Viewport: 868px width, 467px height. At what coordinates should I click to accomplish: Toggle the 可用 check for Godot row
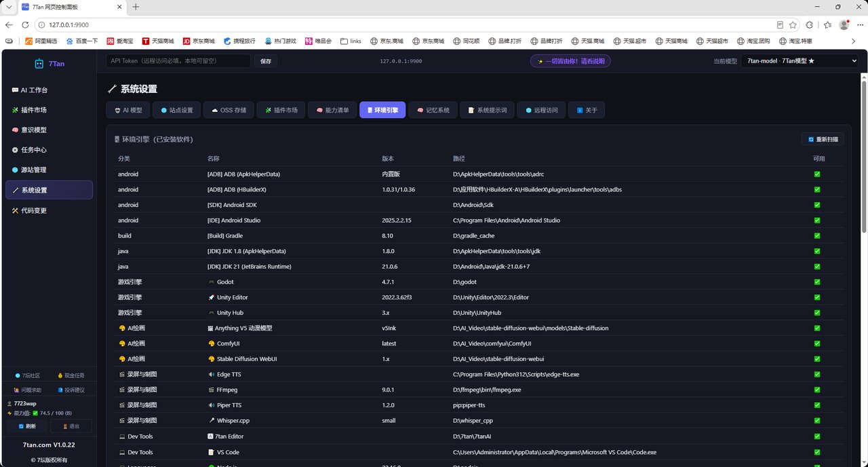click(817, 282)
